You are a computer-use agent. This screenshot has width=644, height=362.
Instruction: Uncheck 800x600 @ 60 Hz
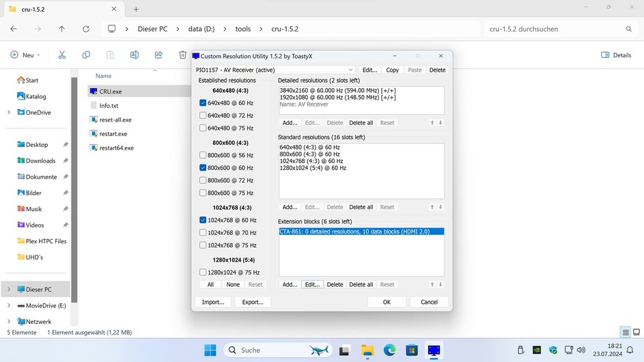[203, 167]
